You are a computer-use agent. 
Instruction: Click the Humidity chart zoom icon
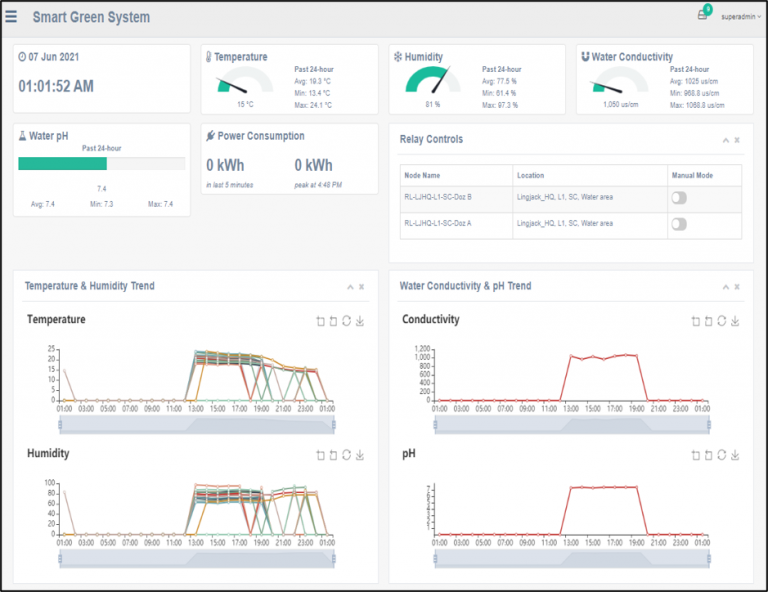point(320,455)
